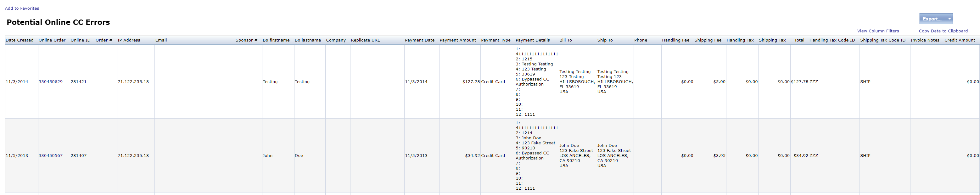Viewport: 980px width, 195px height.
Task: Sort by Date Created column header
Action: pos(20,40)
